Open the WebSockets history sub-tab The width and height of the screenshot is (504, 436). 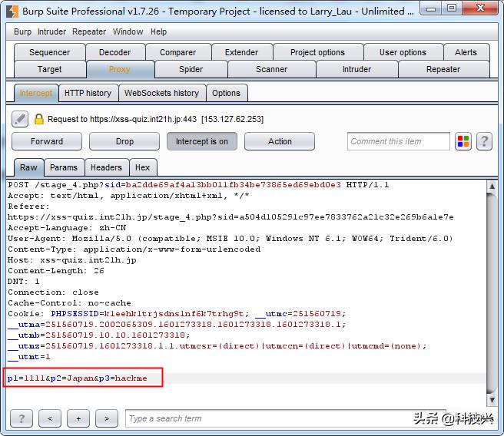pyautogui.click(x=161, y=93)
